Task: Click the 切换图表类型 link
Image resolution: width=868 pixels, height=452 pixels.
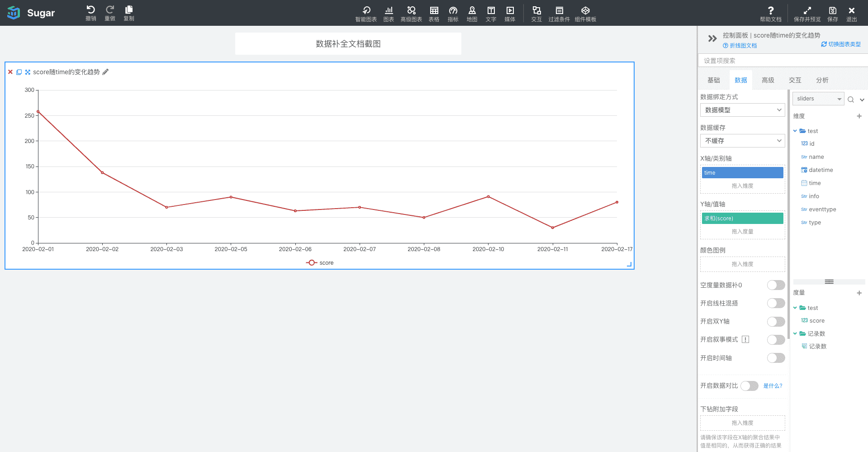Action: coord(841,44)
